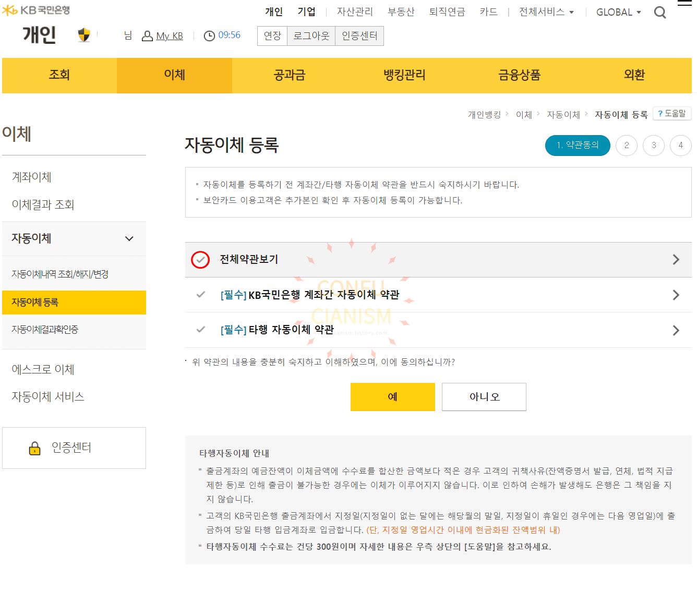Image resolution: width=697 pixels, height=616 pixels.
Task: Open the 조회 main menu
Action: pos(59,75)
